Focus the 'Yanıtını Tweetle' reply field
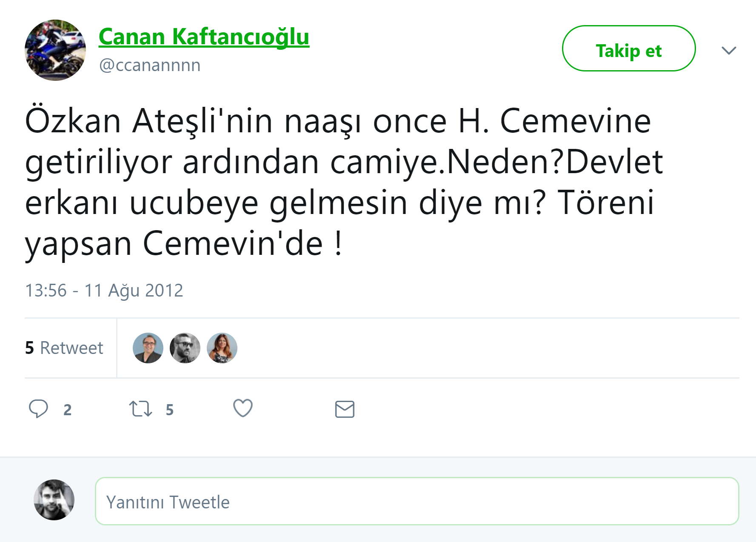Image resolution: width=756 pixels, height=542 pixels. [417, 502]
